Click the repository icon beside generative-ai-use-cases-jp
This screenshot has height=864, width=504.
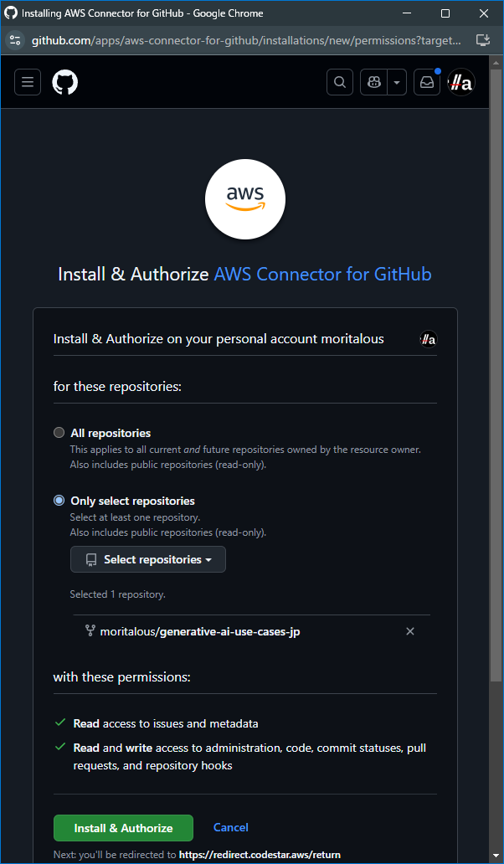90,630
